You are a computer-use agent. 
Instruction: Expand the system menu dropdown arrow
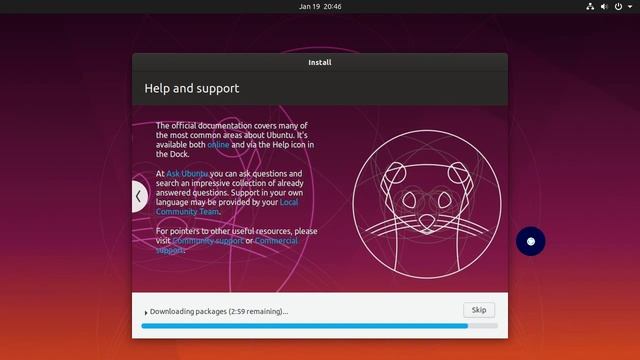point(630,7)
